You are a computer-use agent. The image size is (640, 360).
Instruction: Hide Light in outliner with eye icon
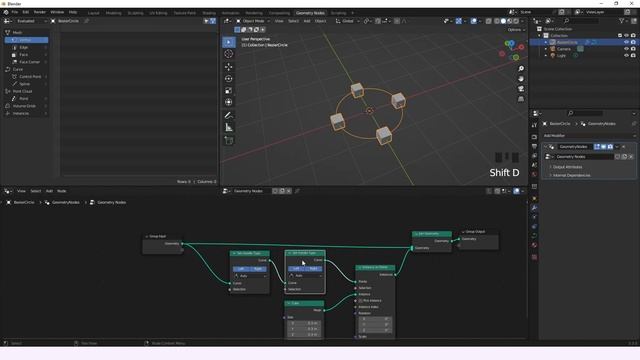[x=626, y=56]
